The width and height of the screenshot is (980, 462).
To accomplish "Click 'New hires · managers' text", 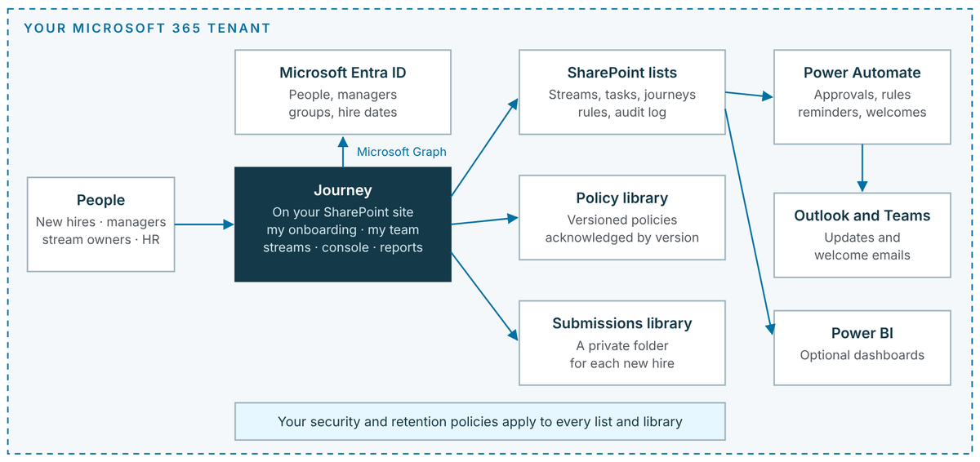I will tap(100, 222).
